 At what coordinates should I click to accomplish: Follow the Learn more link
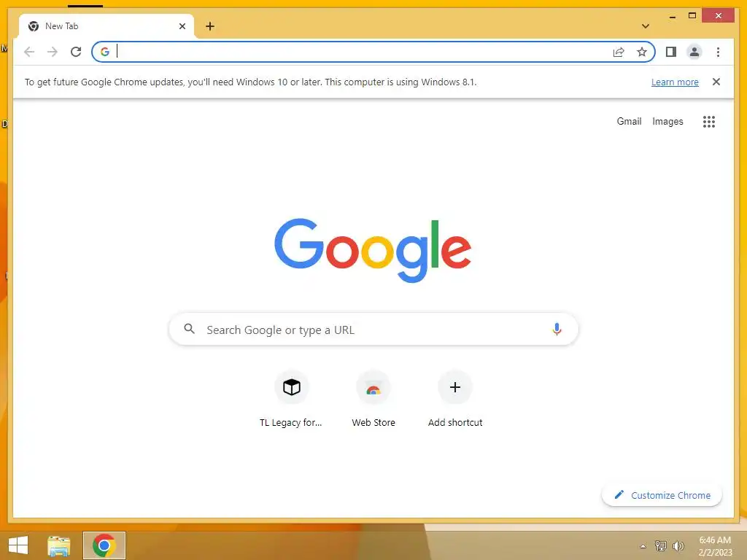click(675, 82)
